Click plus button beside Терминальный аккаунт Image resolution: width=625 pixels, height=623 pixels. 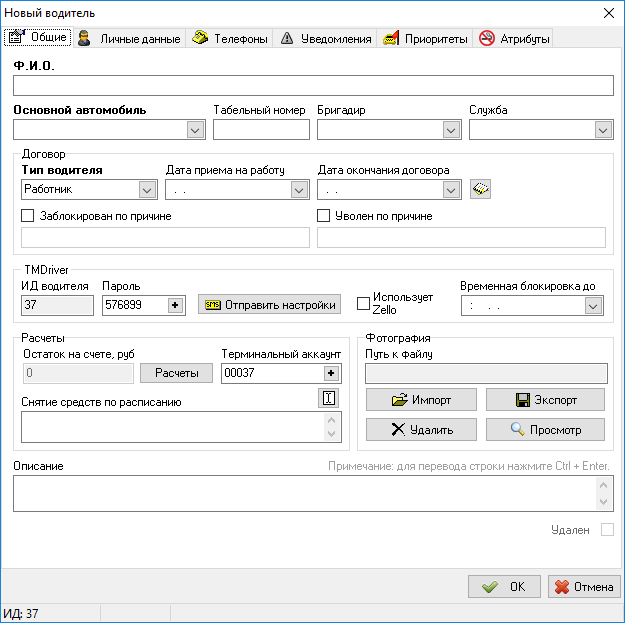(331, 373)
